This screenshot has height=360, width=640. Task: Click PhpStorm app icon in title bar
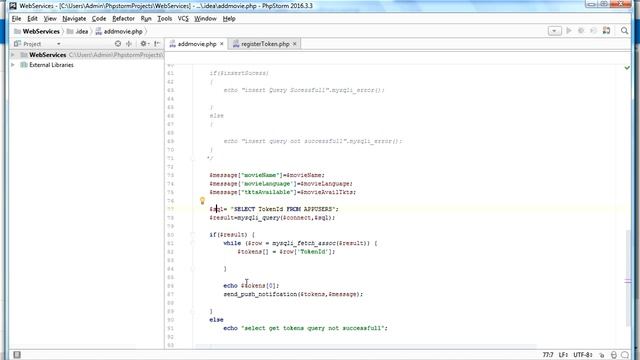(x=13, y=6)
